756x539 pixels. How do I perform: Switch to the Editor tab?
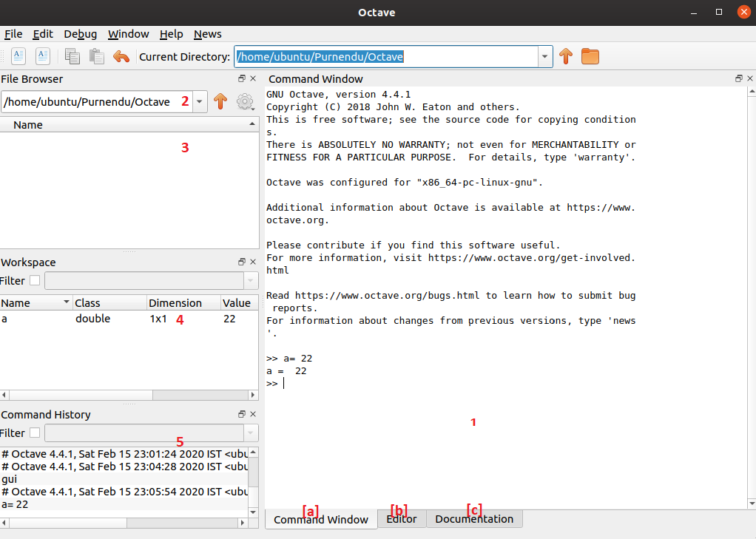(x=401, y=519)
